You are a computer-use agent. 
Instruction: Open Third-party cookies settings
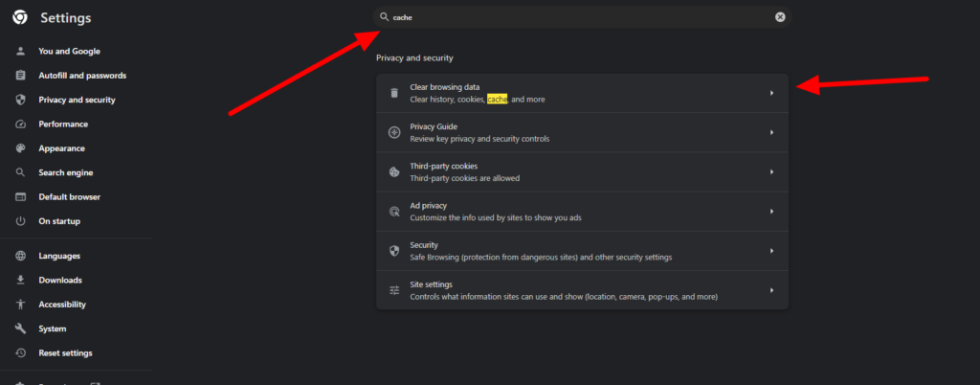583,171
